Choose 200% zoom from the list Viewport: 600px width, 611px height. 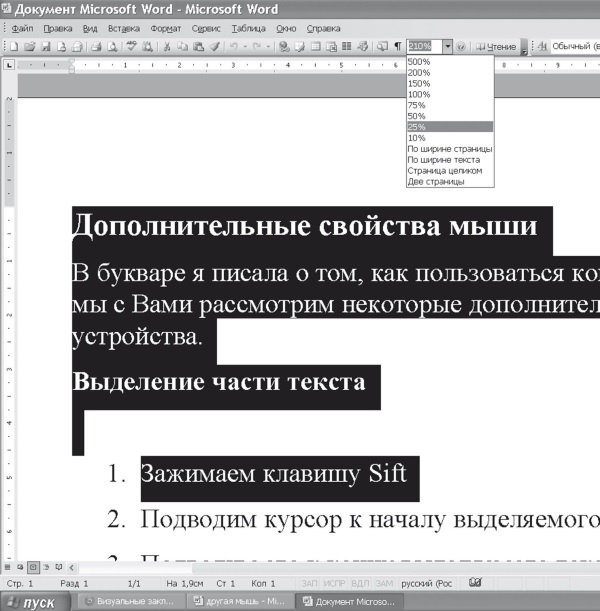(x=450, y=72)
